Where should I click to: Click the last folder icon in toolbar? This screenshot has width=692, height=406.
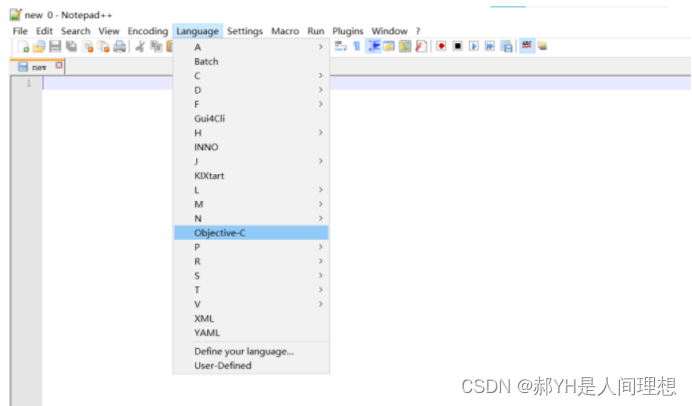click(542, 46)
